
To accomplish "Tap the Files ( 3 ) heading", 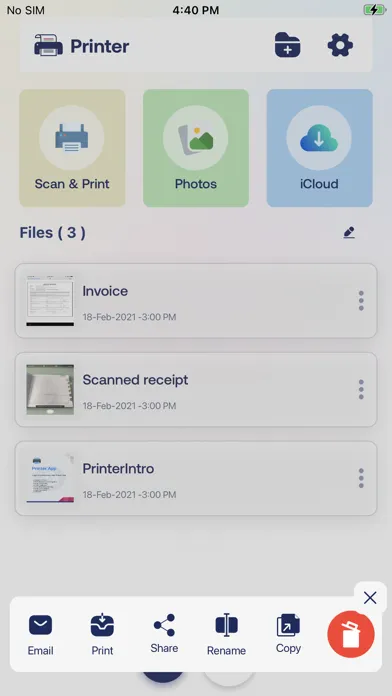I will pyautogui.click(x=52, y=233).
